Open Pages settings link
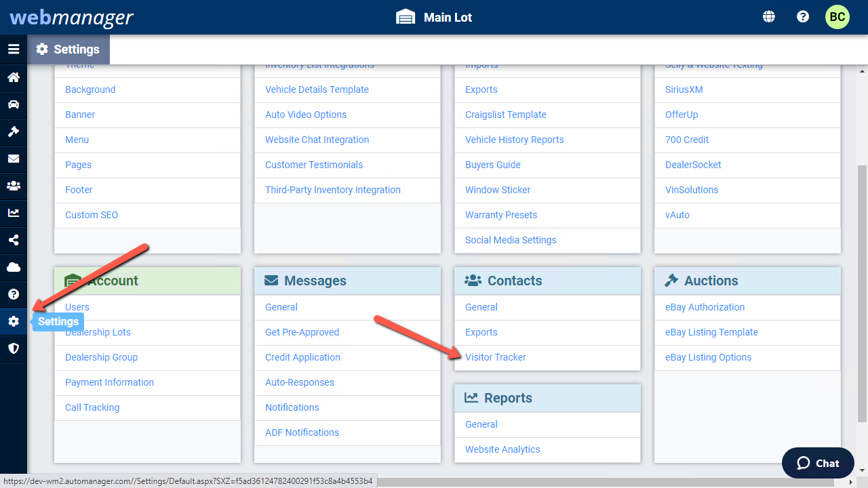This screenshot has height=488, width=868. pyautogui.click(x=79, y=165)
